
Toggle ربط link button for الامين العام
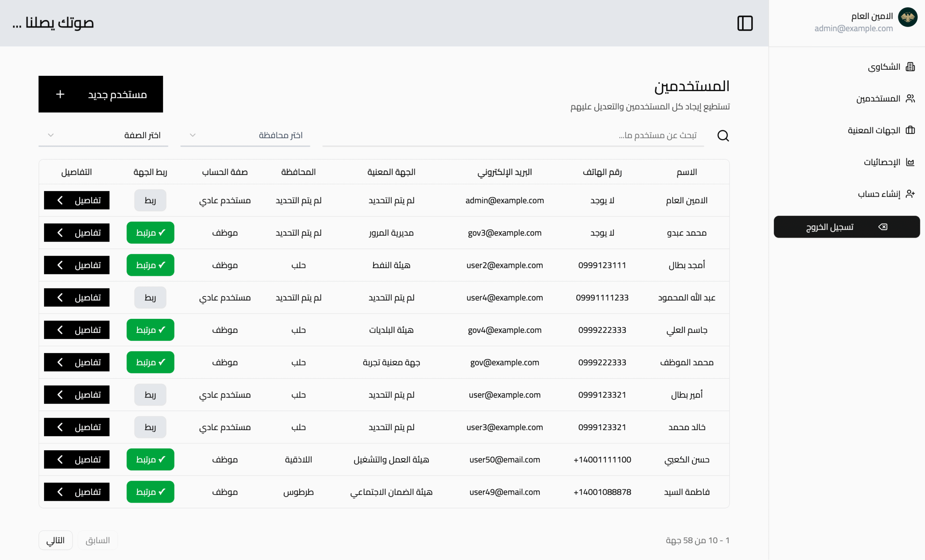tap(150, 200)
